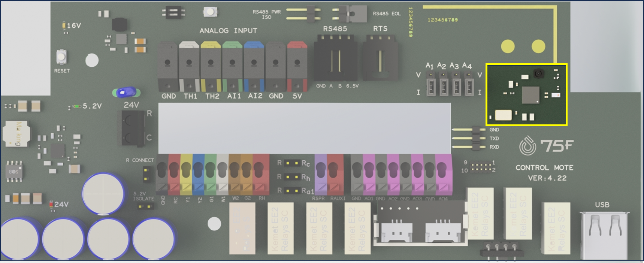Click the small tactile button beside DIP switch
The height and width of the screenshot is (263, 644).
[210, 12]
